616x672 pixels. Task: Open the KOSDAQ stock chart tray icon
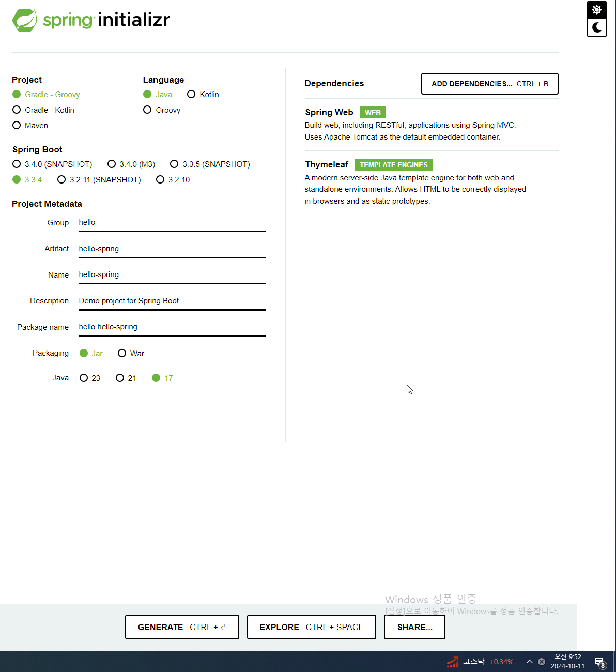pyautogui.click(x=453, y=661)
